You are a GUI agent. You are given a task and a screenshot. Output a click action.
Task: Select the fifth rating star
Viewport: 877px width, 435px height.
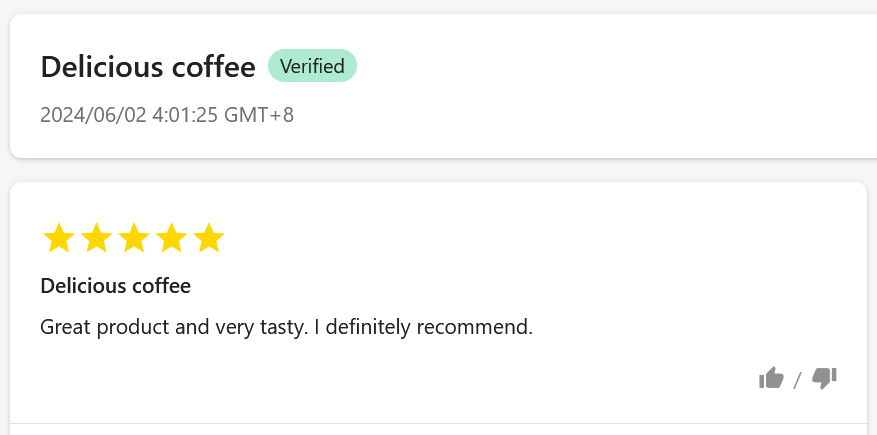[x=209, y=239]
